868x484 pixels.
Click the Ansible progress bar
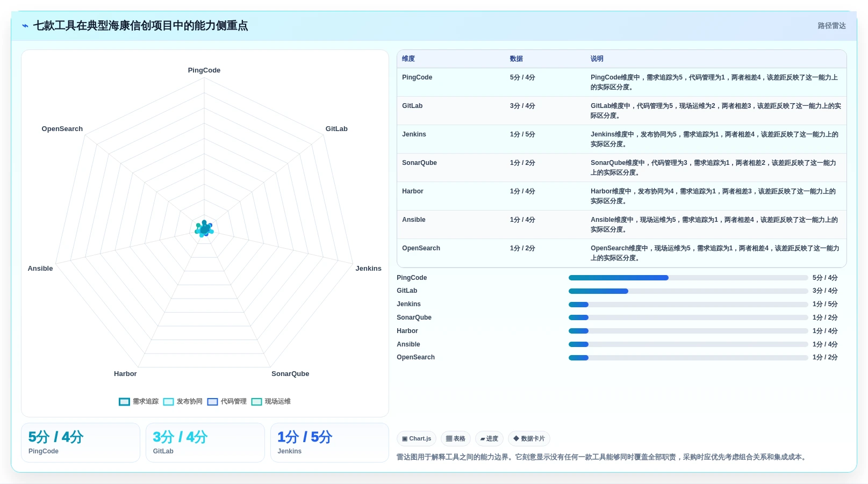click(688, 344)
